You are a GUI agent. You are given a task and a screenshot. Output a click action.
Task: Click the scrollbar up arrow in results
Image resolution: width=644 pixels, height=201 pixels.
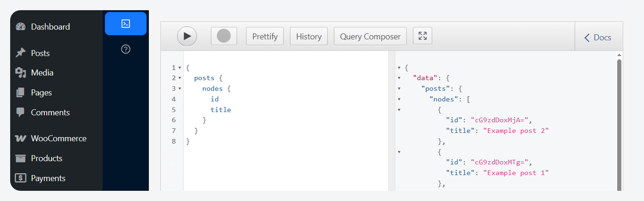pyautogui.click(x=619, y=55)
